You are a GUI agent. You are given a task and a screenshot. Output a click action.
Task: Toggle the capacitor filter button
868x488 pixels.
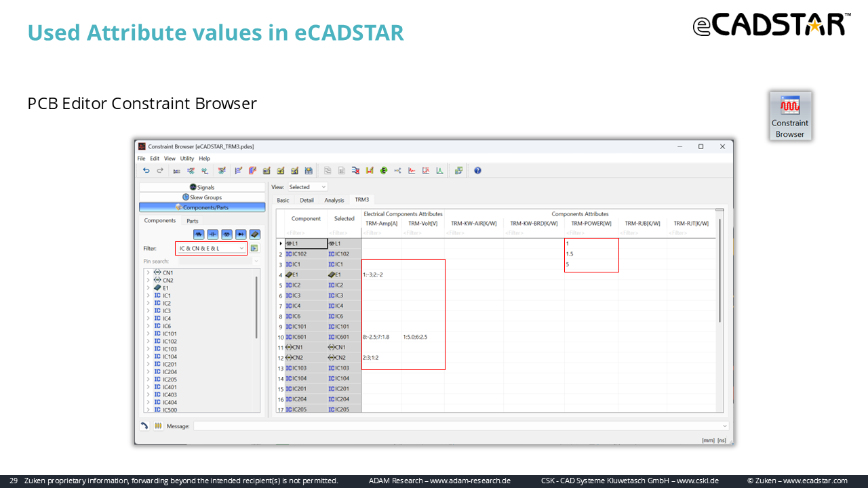213,235
